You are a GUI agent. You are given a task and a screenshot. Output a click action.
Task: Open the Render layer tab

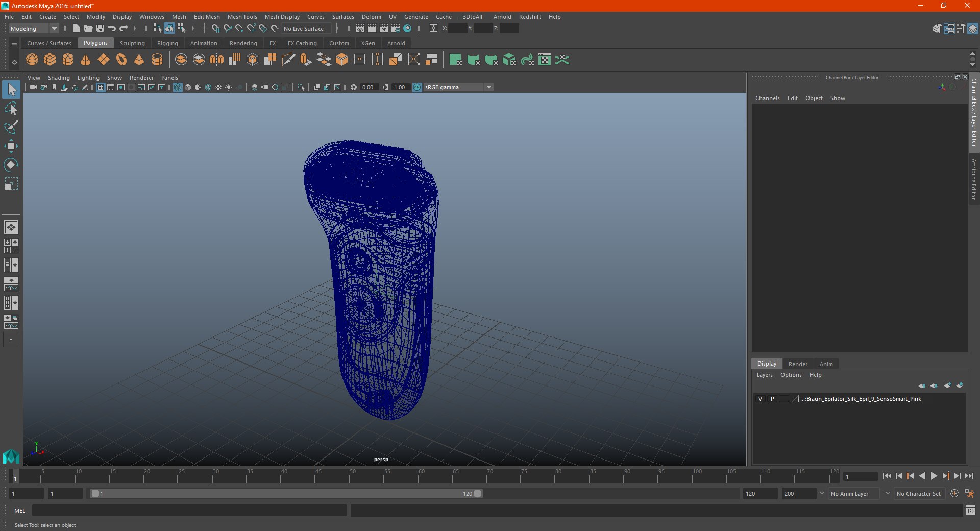[x=798, y=364]
